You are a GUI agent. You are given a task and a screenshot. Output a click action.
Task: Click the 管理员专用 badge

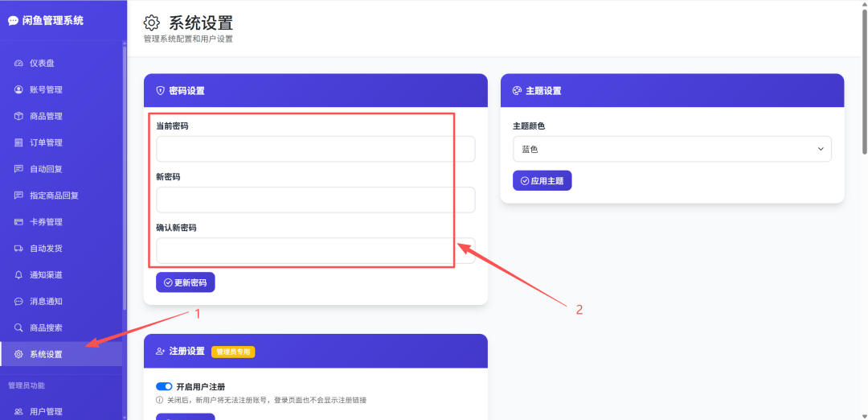[233, 352]
